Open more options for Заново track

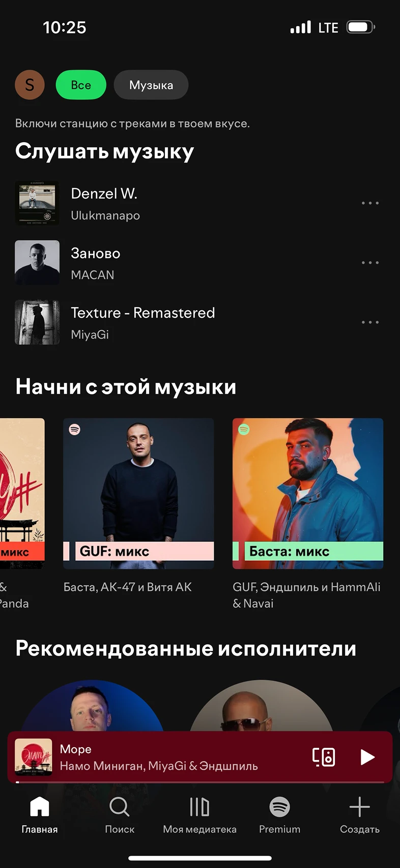click(370, 263)
